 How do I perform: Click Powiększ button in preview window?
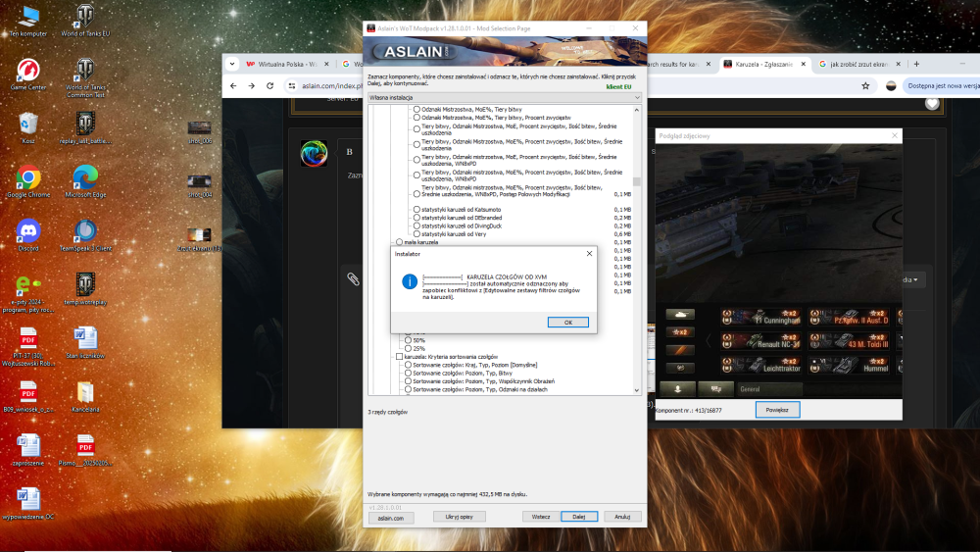[x=777, y=410]
